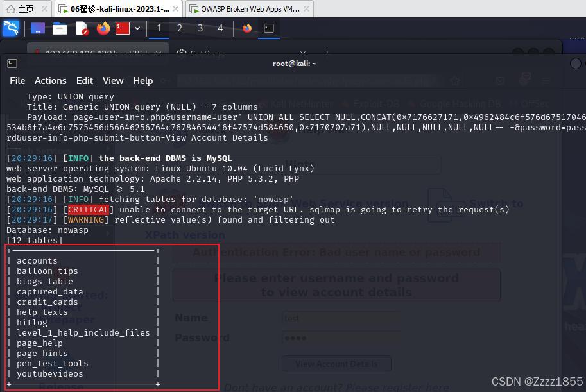
Task: Click 'hitlog' table name
Action: pyautogui.click(x=32, y=323)
